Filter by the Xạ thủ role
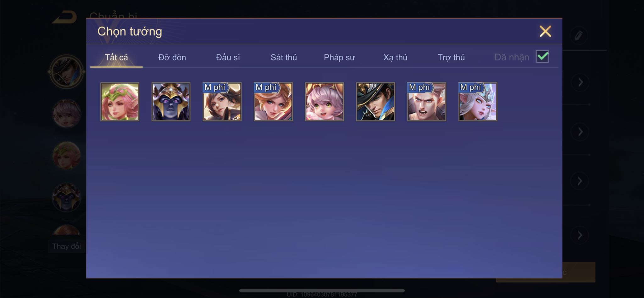Viewport: 644px width, 298px height. [395, 57]
